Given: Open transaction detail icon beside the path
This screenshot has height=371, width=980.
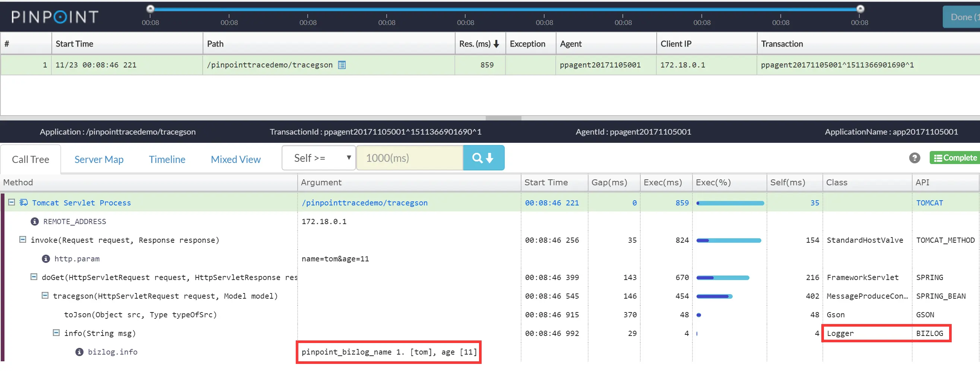Looking at the screenshot, I should [342, 65].
